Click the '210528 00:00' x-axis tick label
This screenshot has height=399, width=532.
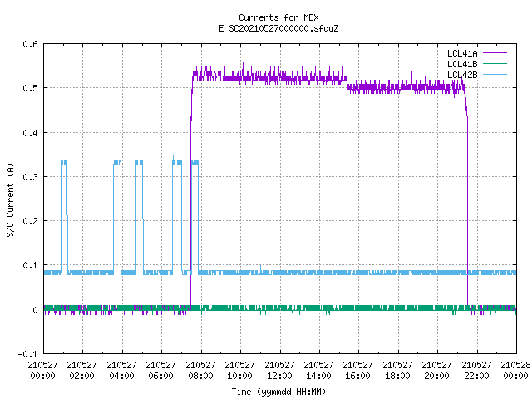[x=515, y=370]
